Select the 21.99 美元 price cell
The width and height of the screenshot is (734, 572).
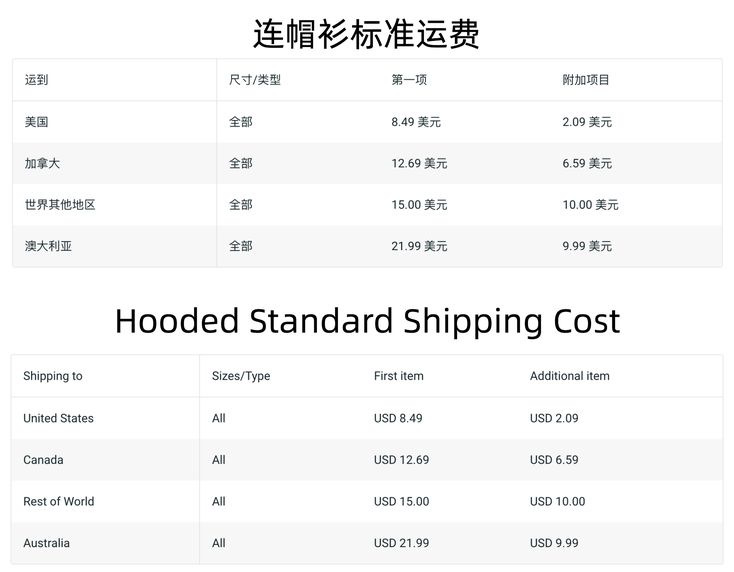[x=419, y=246]
